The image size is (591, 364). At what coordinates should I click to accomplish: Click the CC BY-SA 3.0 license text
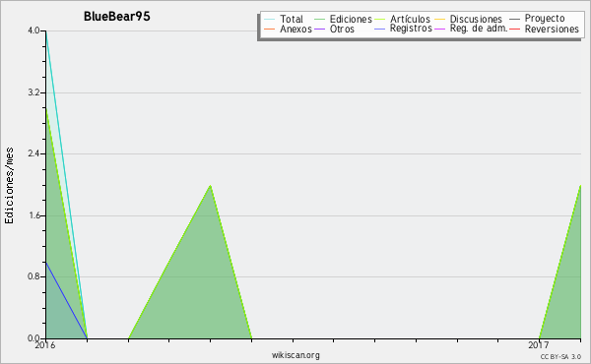pos(560,356)
